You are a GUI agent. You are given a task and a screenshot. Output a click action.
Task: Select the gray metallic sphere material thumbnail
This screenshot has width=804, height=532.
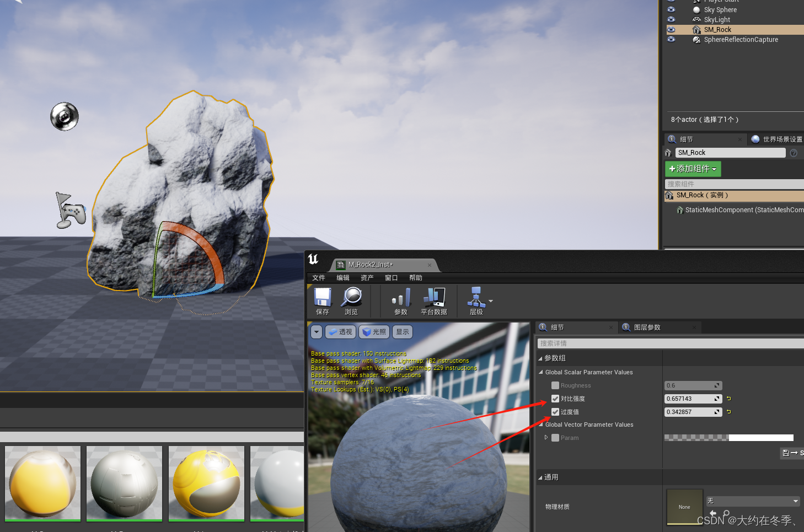(x=125, y=483)
